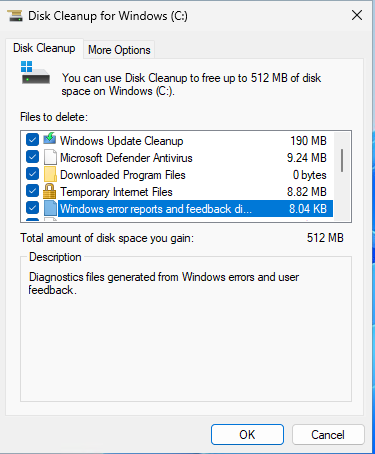The width and height of the screenshot is (375, 454).
Task: Click the Temporary Internet Files padlock icon
Action: (50, 191)
